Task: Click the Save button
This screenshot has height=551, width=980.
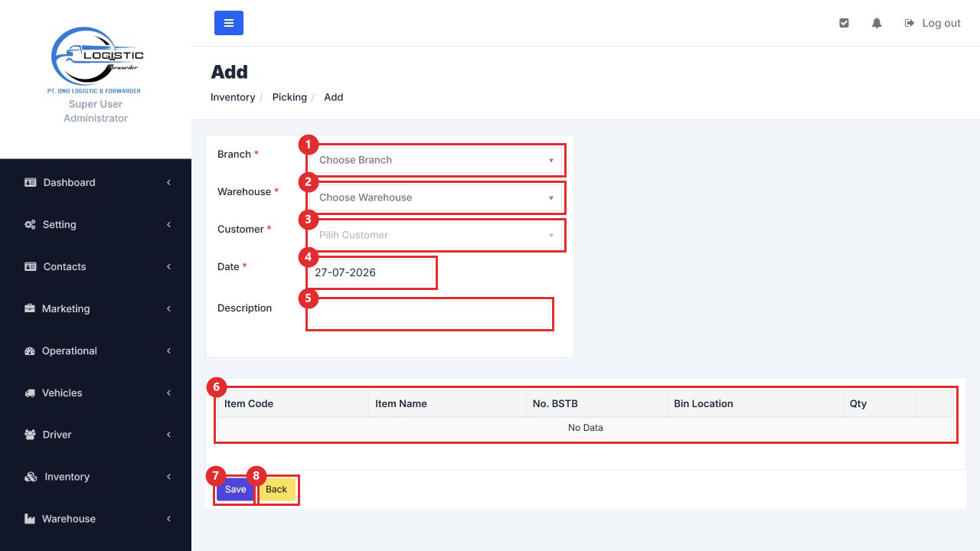Action: point(235,490)
